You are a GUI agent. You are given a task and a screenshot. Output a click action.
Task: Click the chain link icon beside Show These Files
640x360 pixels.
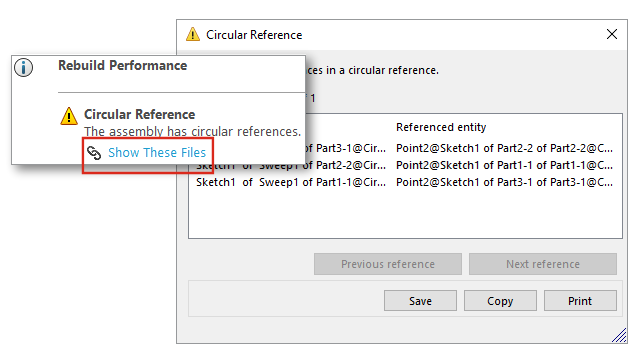94,153
